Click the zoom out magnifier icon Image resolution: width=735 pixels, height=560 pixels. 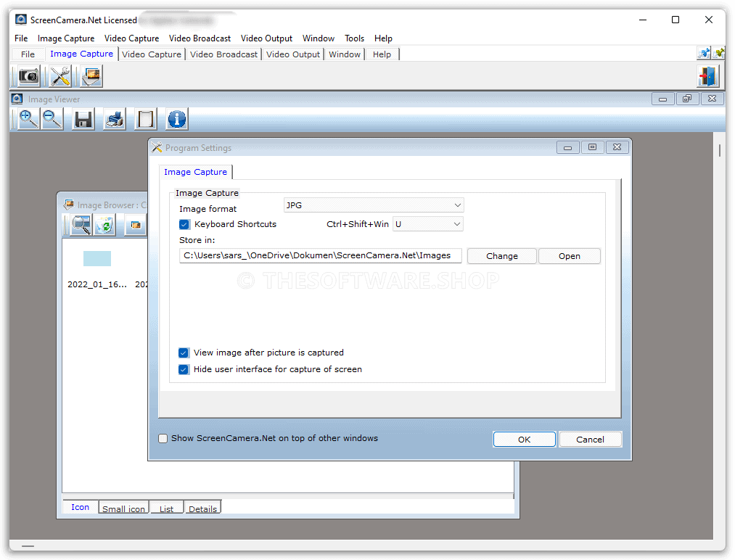pos(52,119)
